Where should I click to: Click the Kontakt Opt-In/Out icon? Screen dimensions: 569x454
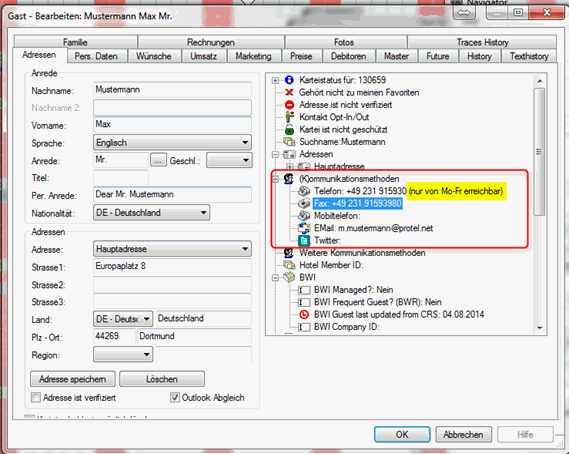[289, 117]
